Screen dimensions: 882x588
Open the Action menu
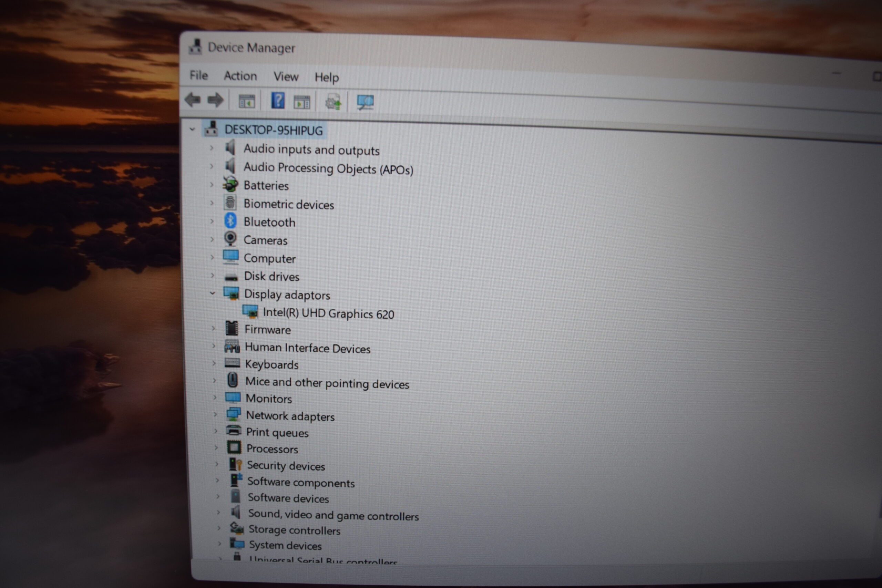[x=240, y=76]
